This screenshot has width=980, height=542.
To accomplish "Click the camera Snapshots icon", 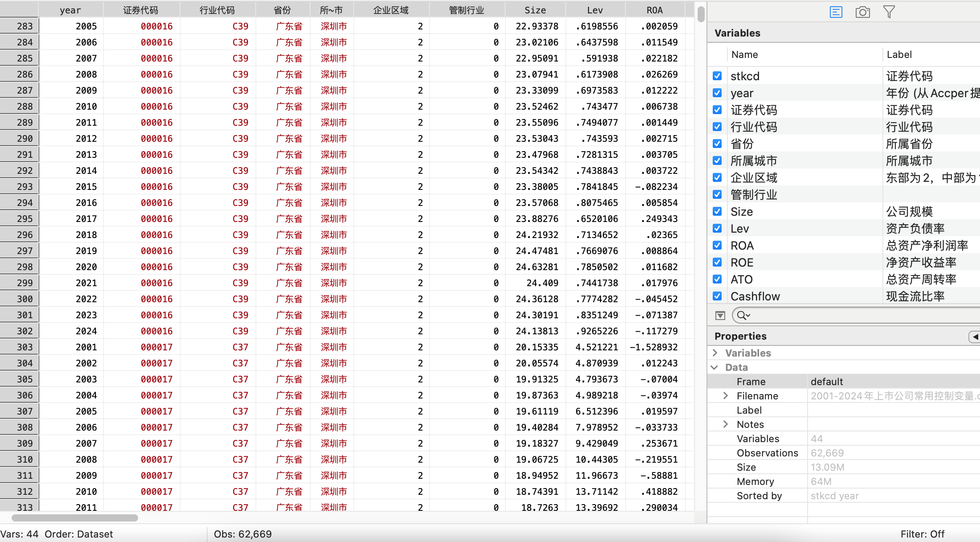I will [862, 12].
